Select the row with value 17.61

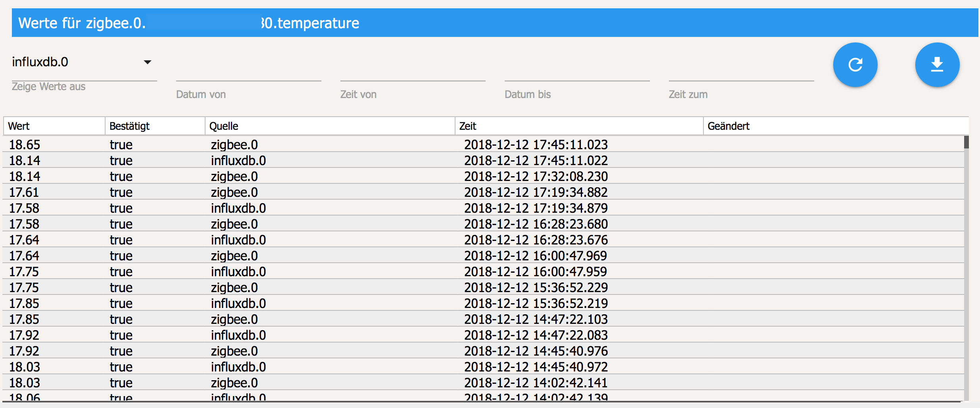pyautogui.click(x=24, y=192)
